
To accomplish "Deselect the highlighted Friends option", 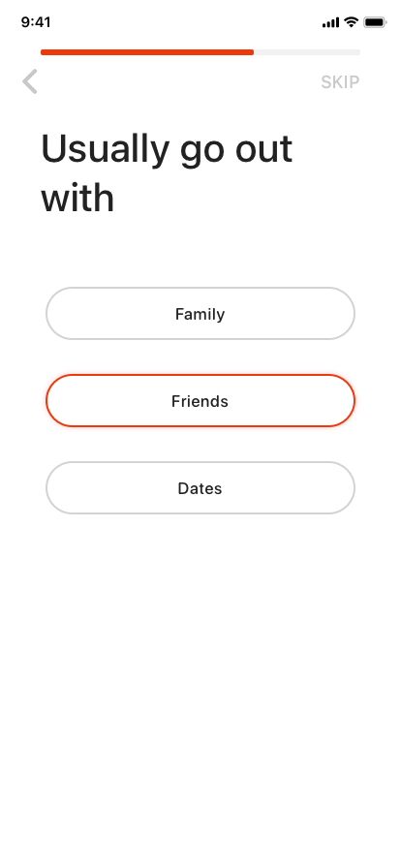I will click(200, 401).
